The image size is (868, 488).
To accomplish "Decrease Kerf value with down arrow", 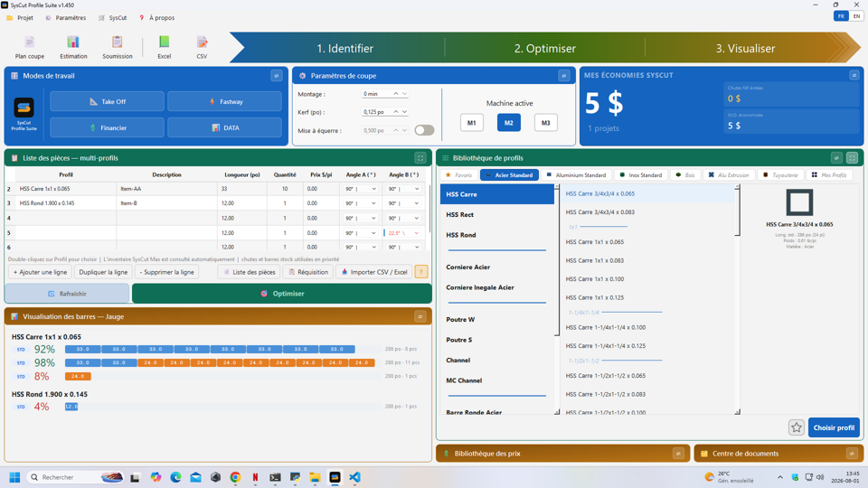I will pos(405,112).
